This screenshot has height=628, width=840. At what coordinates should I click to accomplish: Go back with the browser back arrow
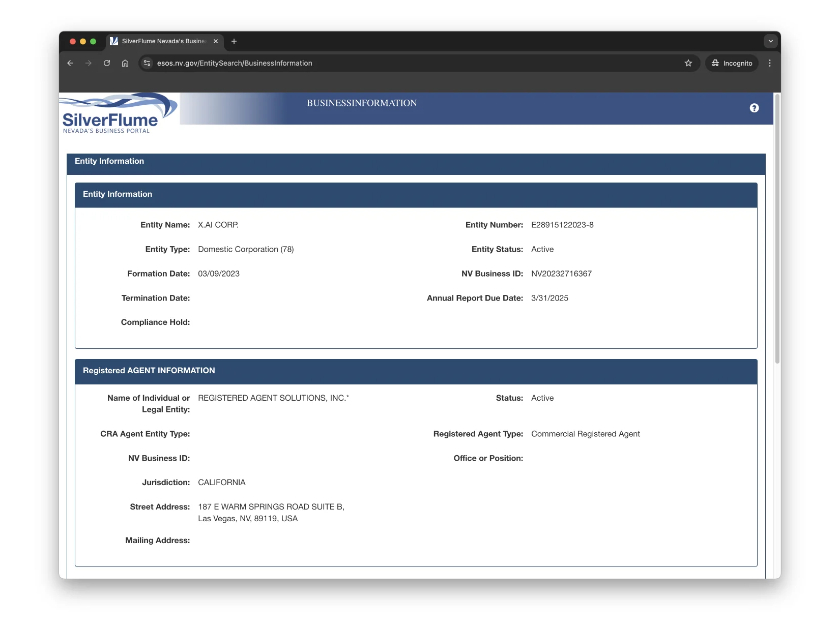coord(70,63)
